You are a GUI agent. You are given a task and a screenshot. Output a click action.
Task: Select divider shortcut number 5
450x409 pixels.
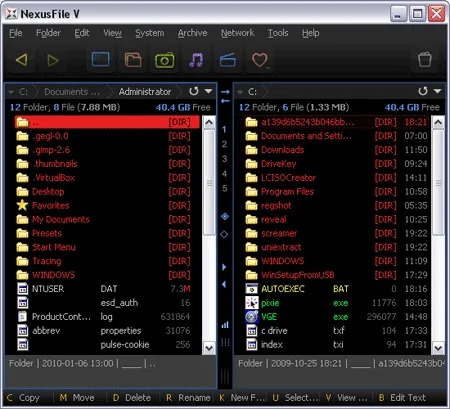tap(224, 188)
